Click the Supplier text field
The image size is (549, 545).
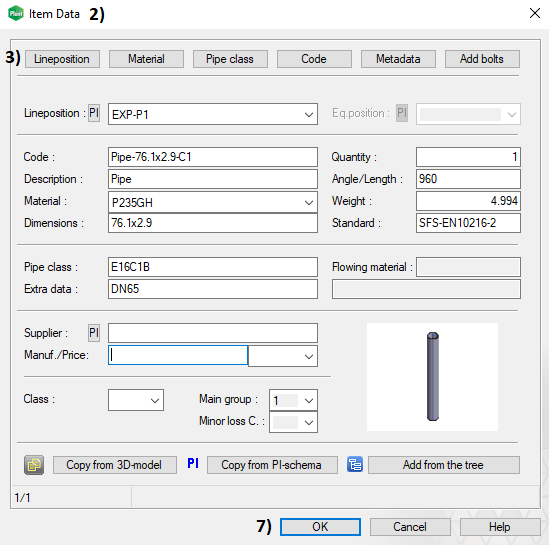point(213,333)
